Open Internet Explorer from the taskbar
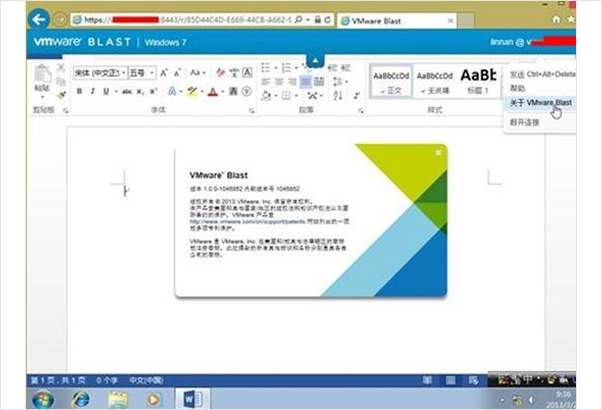The image size is (602, 410). (81, 399)
